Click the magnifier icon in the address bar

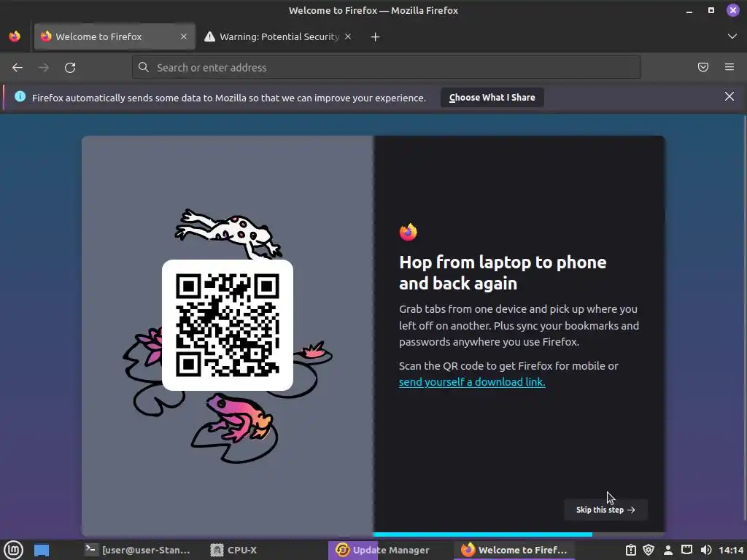(144, 68)
